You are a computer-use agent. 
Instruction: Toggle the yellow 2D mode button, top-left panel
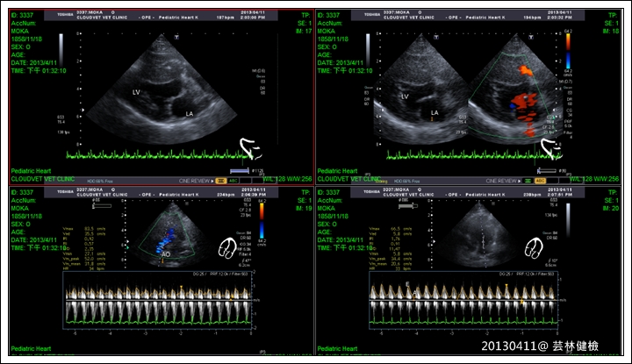[221, 179]
